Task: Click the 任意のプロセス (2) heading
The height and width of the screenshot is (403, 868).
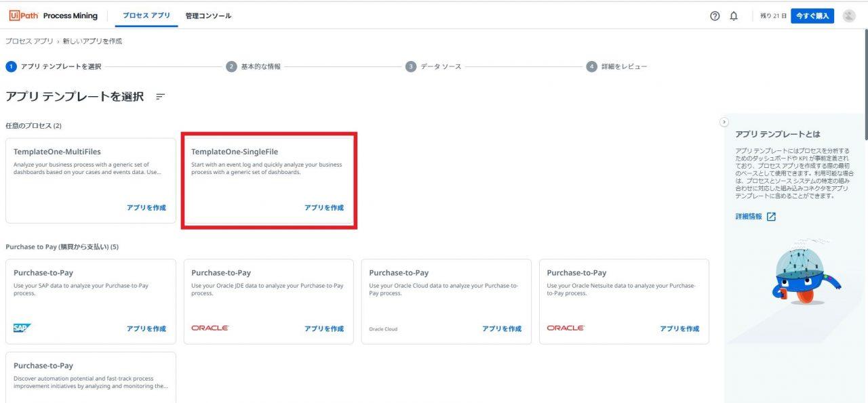Action: tap(34, 126)
